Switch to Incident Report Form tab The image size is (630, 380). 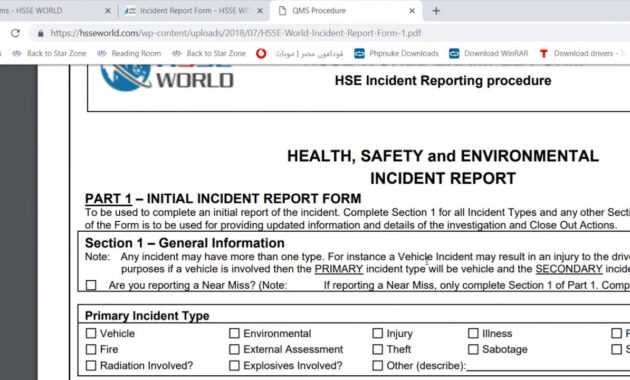pos(194,11)
